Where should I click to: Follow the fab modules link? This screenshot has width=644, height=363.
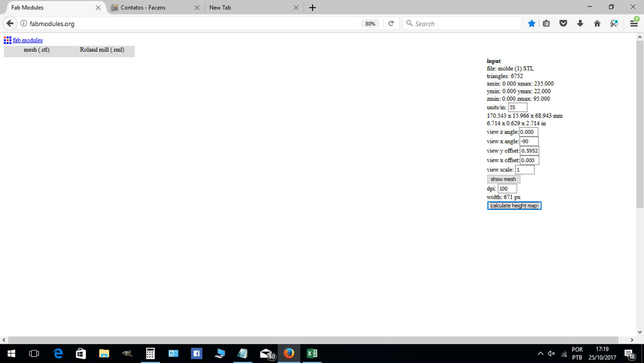[28, 40]
